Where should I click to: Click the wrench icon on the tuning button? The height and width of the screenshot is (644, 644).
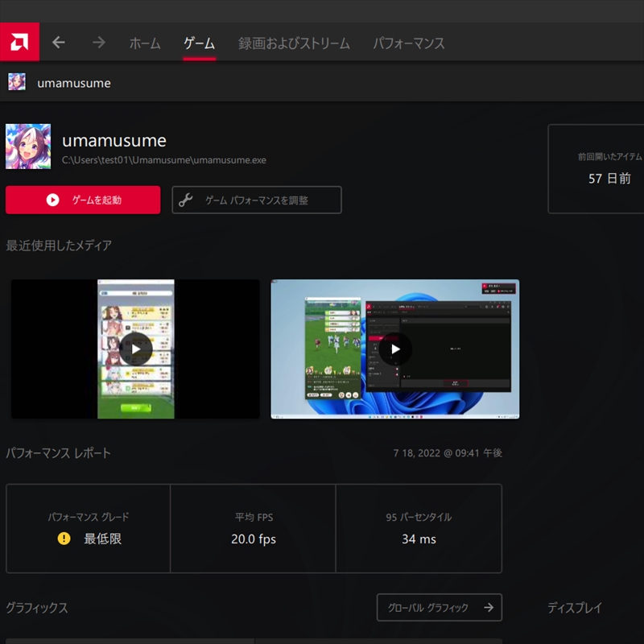point(186,200)
